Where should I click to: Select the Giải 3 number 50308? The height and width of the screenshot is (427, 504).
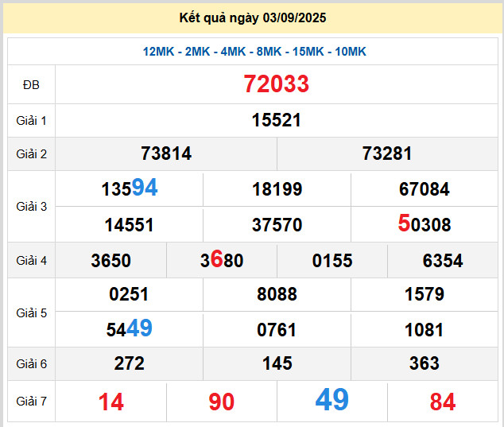(x=425, y=224)
